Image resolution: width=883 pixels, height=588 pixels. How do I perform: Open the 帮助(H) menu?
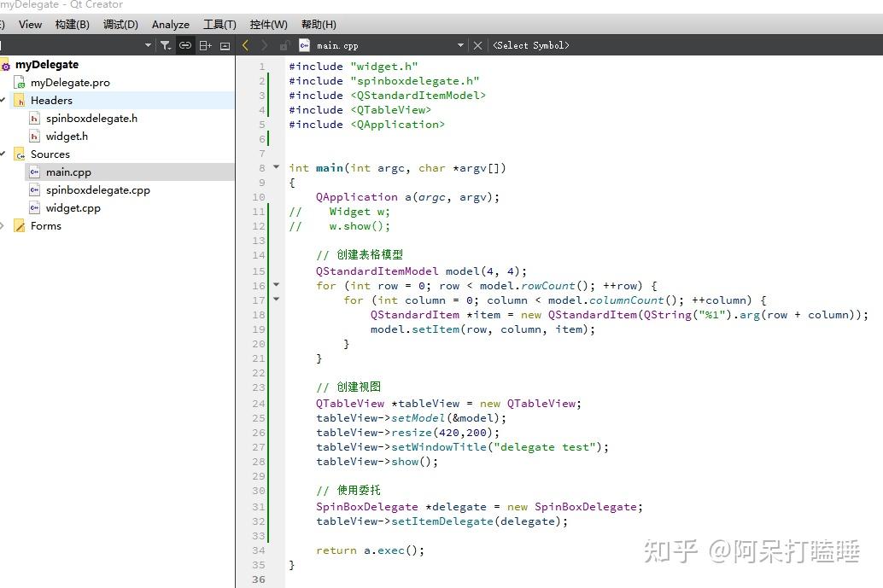pos(319,24)
